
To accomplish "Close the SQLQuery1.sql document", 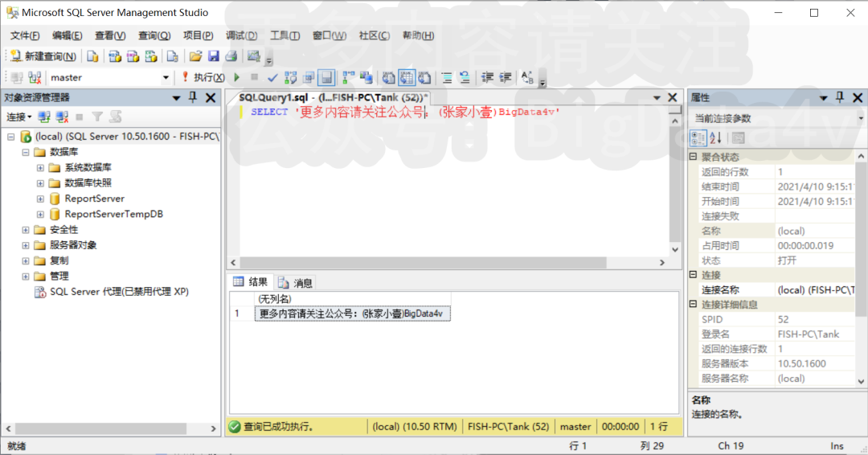I will click(673, 97).
